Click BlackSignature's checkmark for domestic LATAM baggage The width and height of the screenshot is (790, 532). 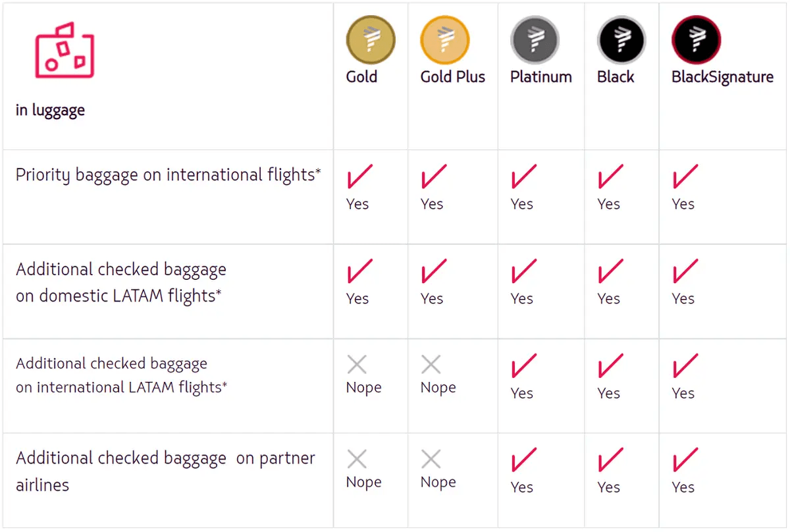(685, 272)
